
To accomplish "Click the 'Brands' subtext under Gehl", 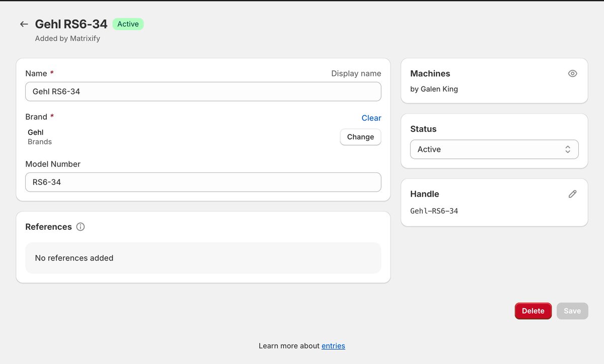I will point(40,142).
